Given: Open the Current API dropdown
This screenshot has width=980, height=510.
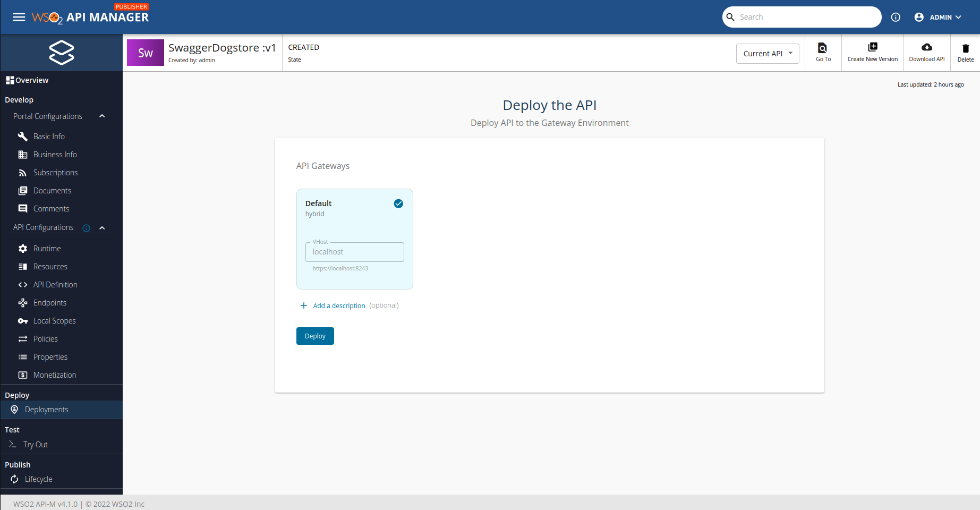Looking at the screenshot, I should [768, 54].
